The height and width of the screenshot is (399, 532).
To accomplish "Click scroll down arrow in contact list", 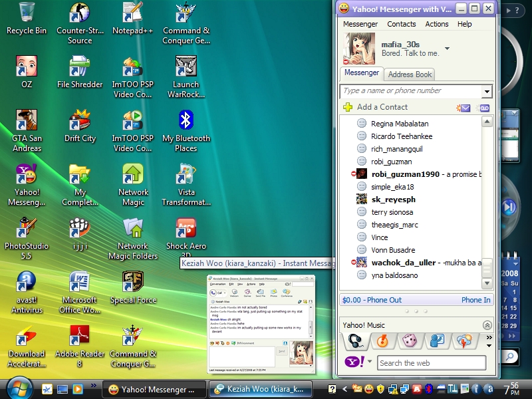I will [487, 283].
